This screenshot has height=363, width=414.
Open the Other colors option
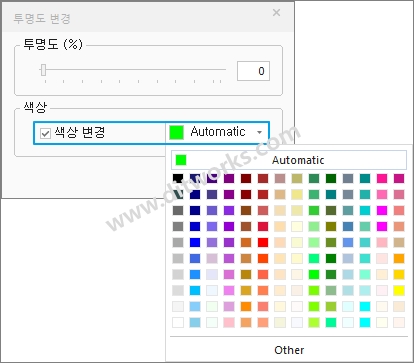pos(289,350)
